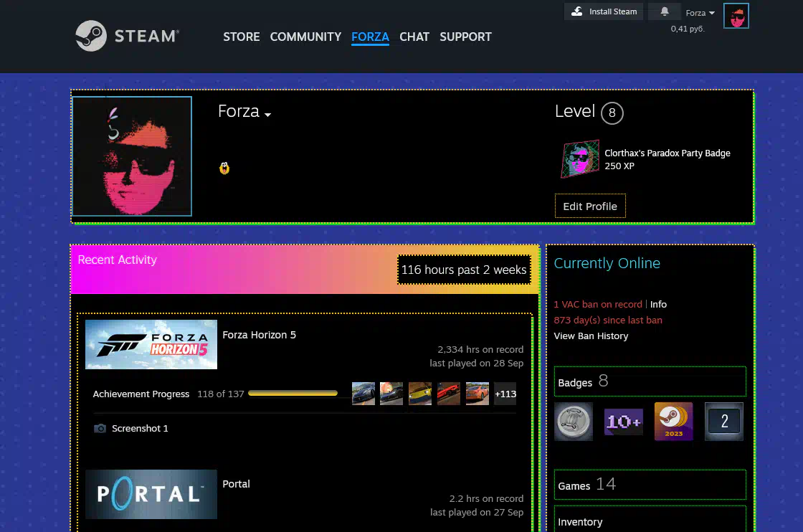Open the CHAT menu item
The width and height of the screenshot is (803, 532).
(414, 37)
